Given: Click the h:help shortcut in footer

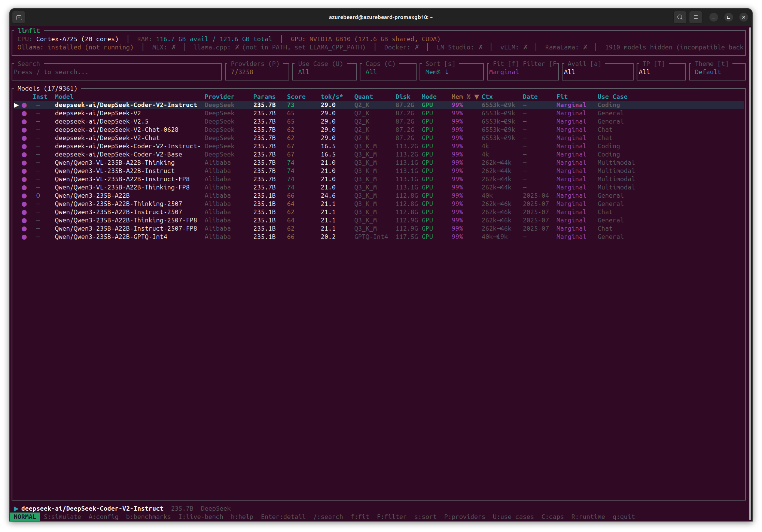Looking at the screenshot, I should [x=242, y=517].
